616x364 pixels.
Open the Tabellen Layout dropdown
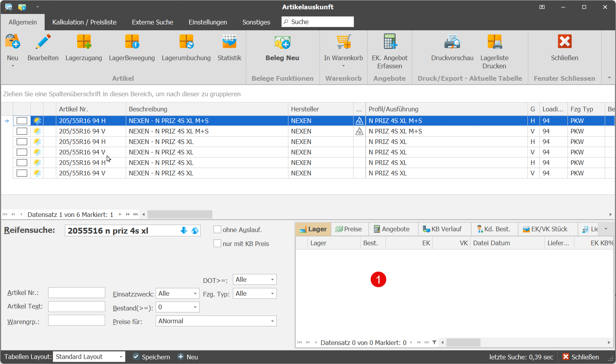click(x=121, y=357)
